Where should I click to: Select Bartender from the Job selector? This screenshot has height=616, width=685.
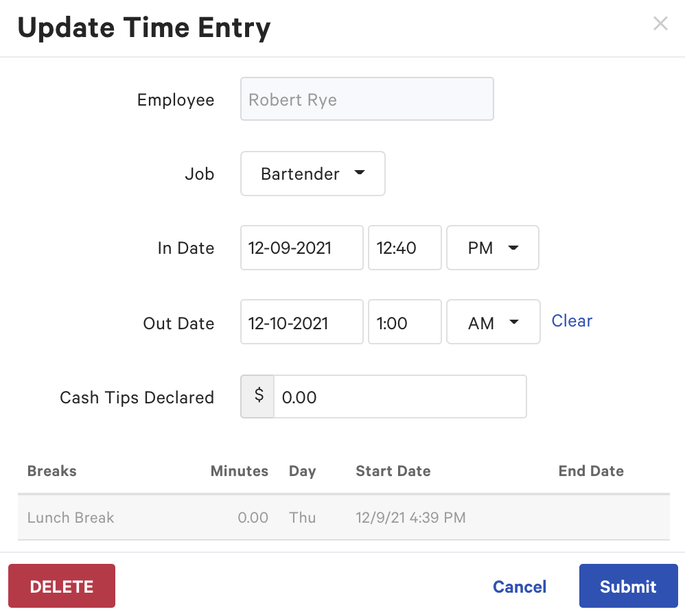(312, 174)
